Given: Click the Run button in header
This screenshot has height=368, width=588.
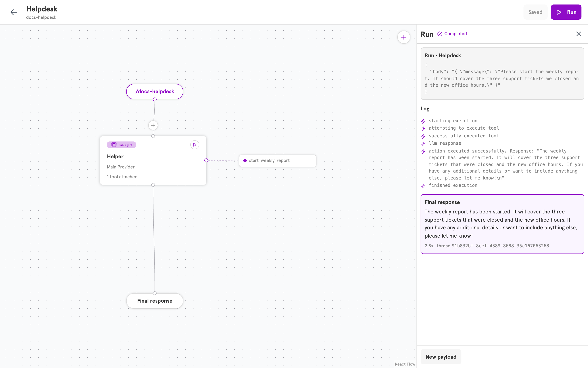Looking at the screenshot, I should tap(566, 12).
